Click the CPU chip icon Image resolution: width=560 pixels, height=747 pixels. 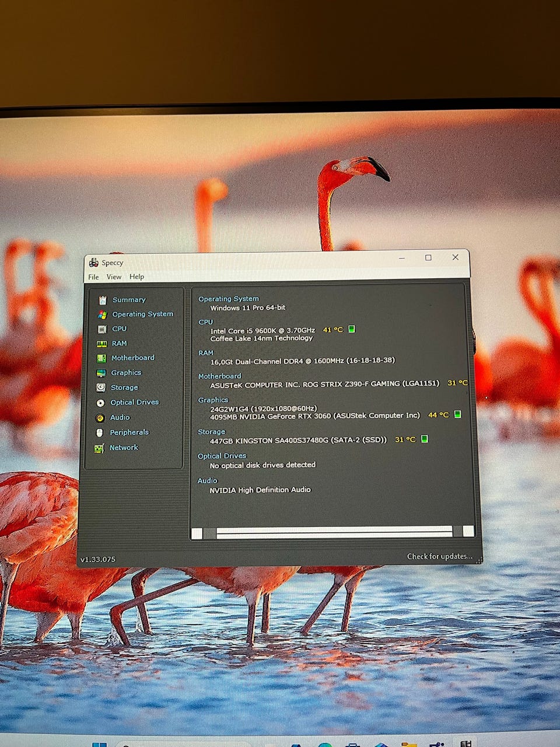(x=102, y=329)
